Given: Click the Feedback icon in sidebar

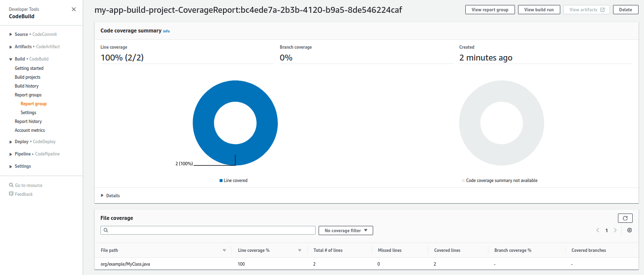Looking at the screenshot, I should (x=11, y=194).
